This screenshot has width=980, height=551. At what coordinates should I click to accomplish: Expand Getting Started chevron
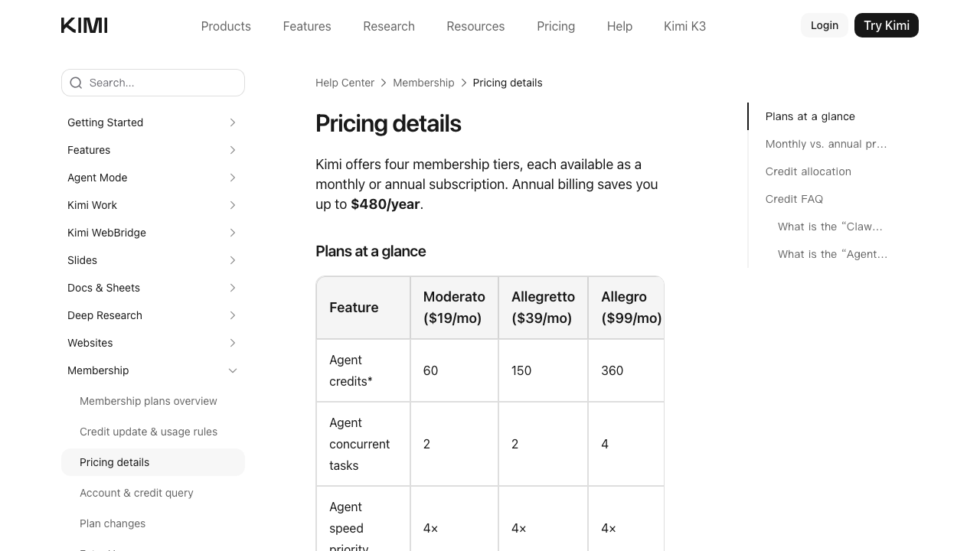(x=233, y=122)
